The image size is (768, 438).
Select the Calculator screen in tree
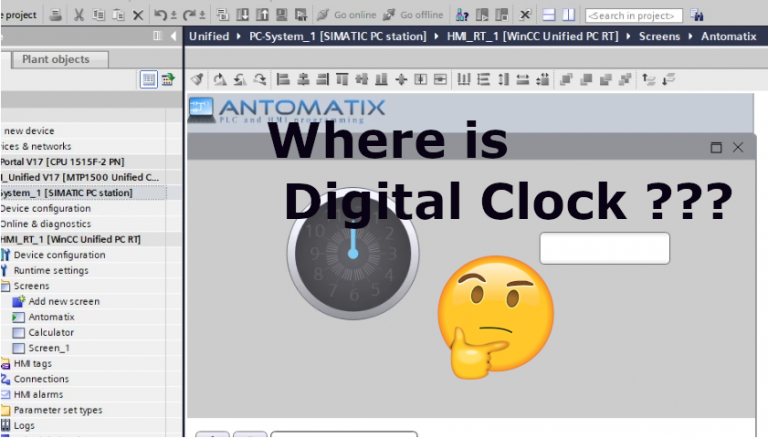click(51, 332)
